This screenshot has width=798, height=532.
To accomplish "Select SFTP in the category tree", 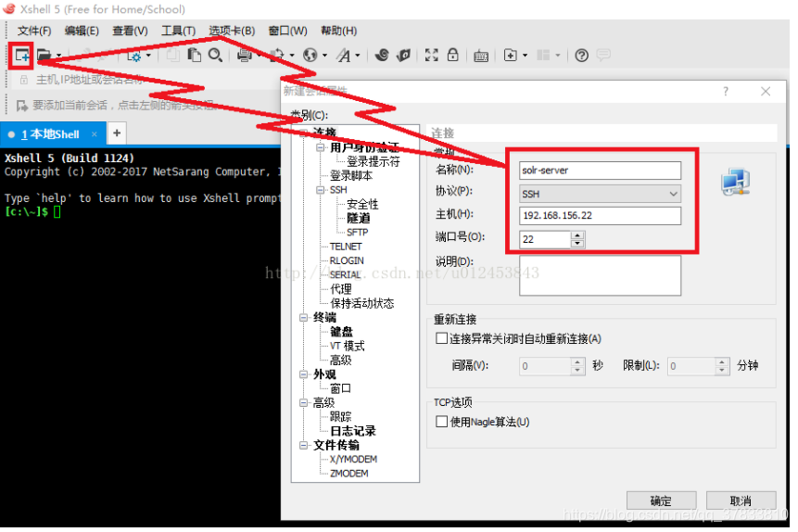I will 357,233.
